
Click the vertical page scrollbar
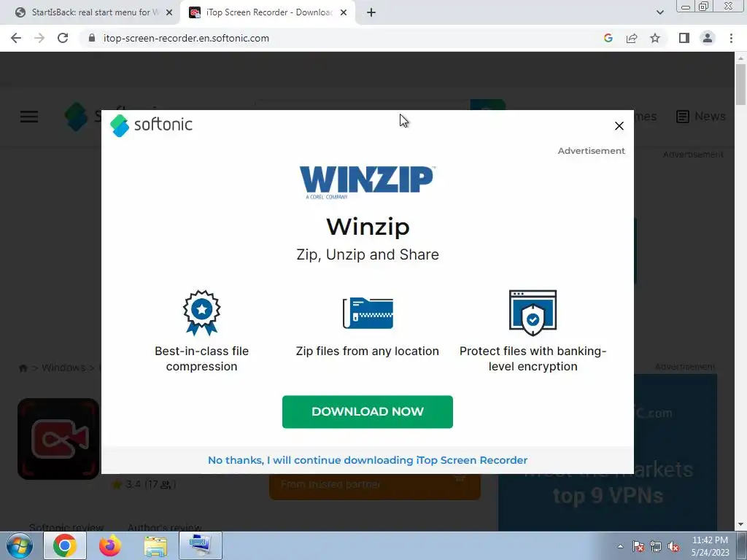tap(740, 85)
